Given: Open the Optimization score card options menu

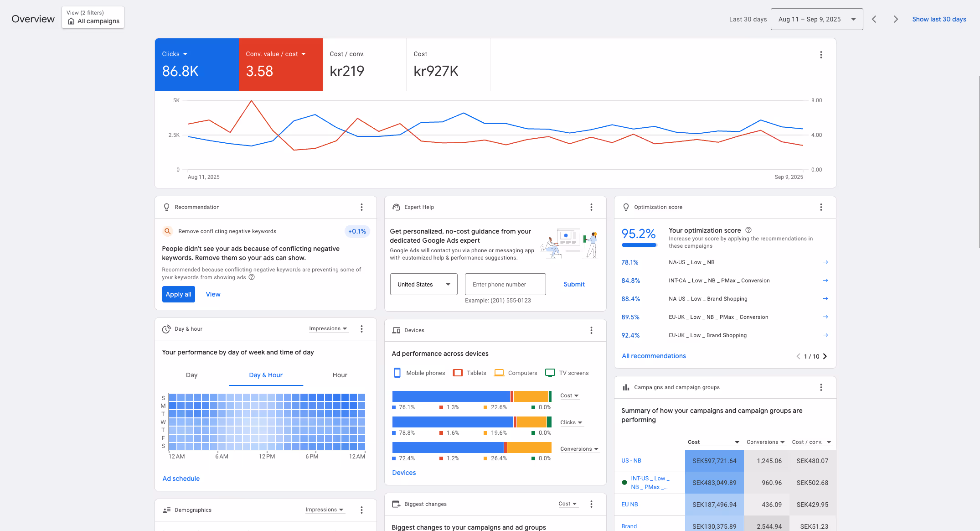Looking at the screenshot, I should (821, 207).
